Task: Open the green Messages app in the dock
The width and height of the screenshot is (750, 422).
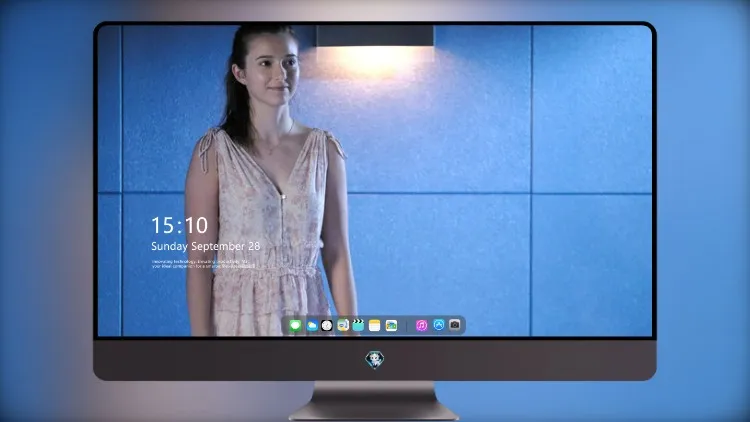Action: 295,326
